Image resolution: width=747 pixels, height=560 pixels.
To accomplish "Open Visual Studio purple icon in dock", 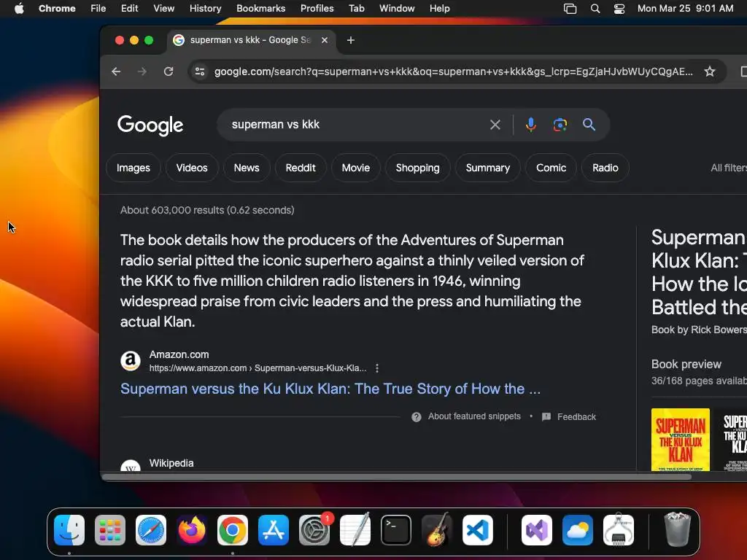I will click(x=536, y=530).
